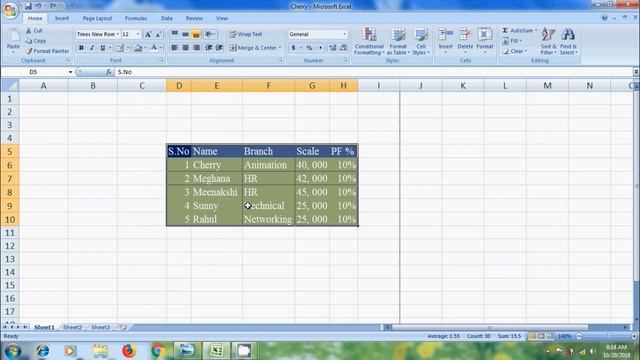The width and height of the screenshot is (640, 360).
Task: Switch to the Insert ribbon tab
Action: pyautogui.click(x=62, y=18)
